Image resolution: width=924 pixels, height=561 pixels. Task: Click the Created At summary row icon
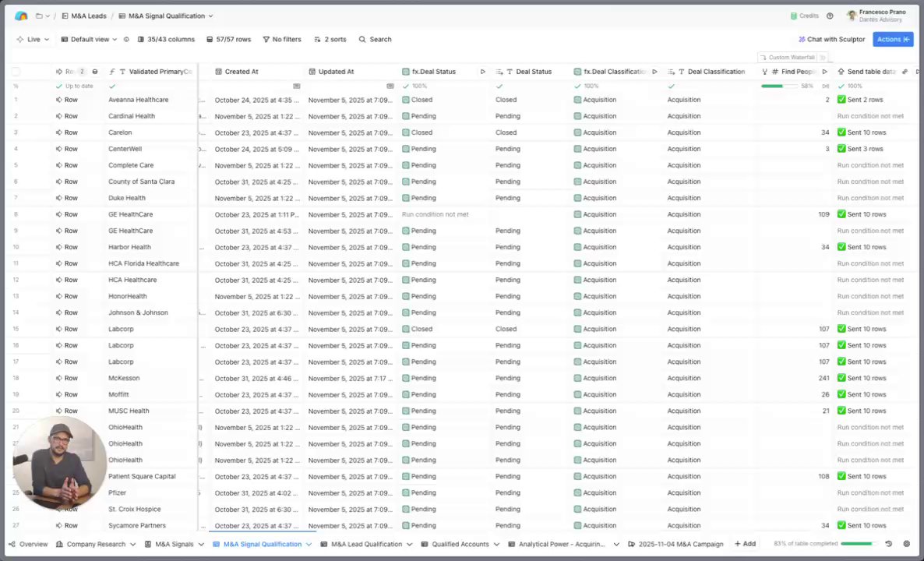(x=296, y=86)
